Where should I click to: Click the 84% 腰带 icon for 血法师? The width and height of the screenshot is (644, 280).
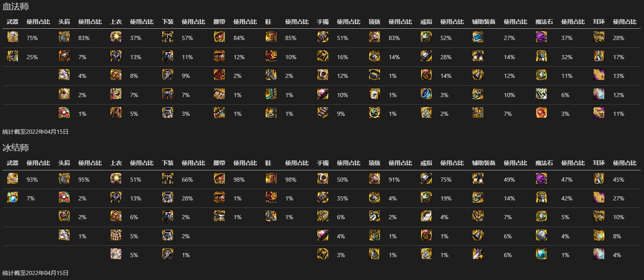pos(219,37)
